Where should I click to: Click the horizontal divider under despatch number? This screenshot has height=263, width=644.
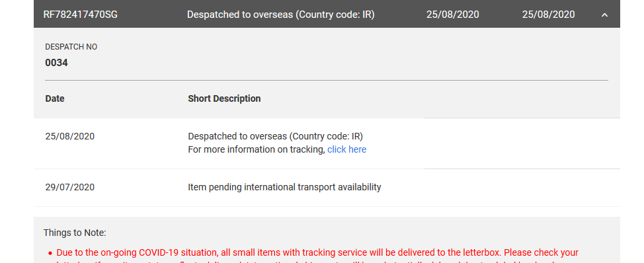[x=327, y=80]
